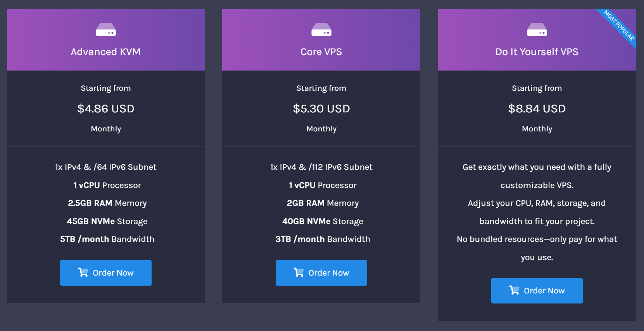644x331 pixels.
Task: Select the Core VPS plan title
Action: coord(321,52)
